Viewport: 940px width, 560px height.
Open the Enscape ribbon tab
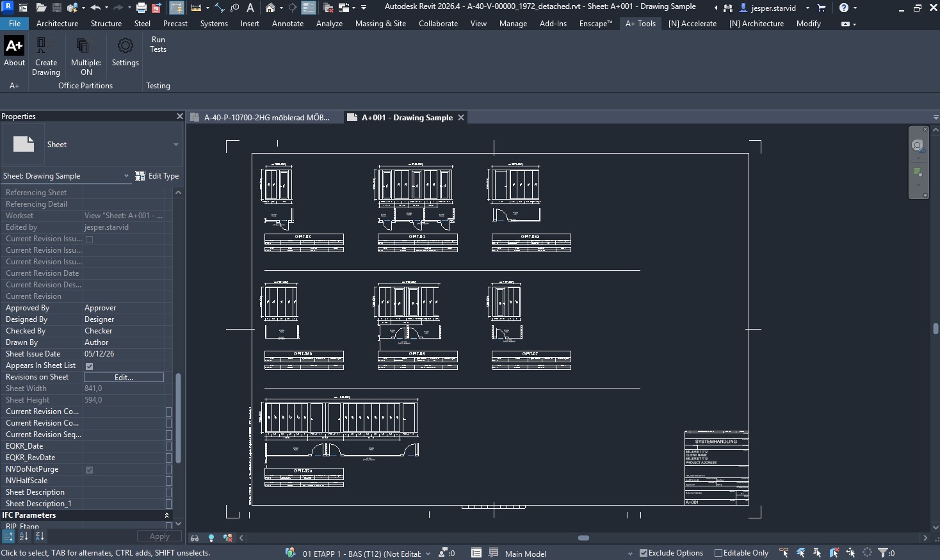(x=596, y=24)
